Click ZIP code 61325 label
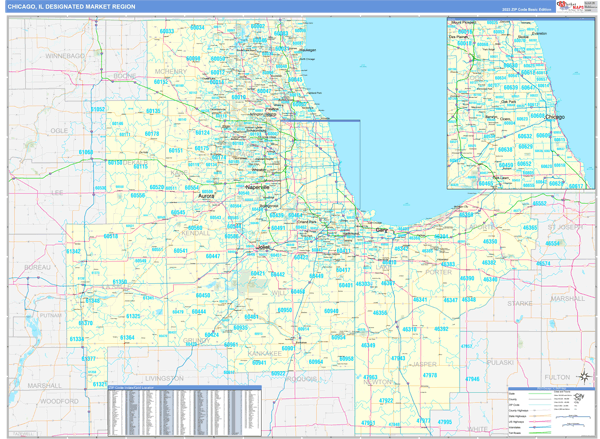 [x=133, y=316]
